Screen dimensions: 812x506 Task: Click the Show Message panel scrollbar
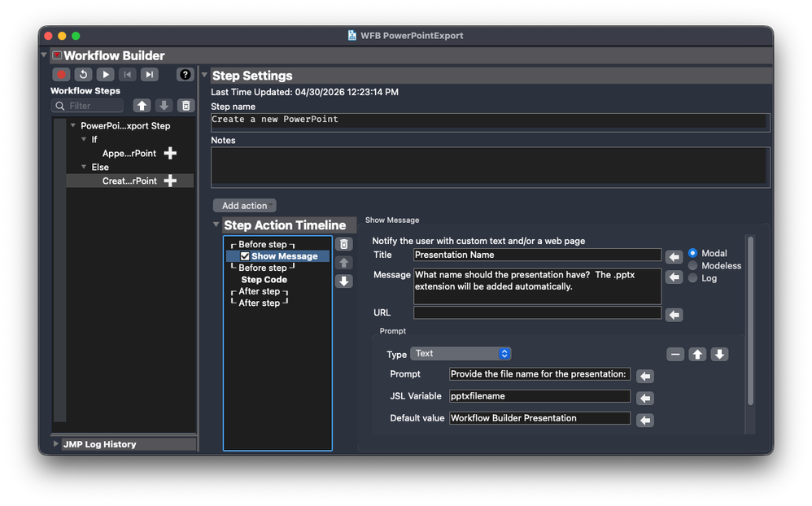click(x=750, y=320)
